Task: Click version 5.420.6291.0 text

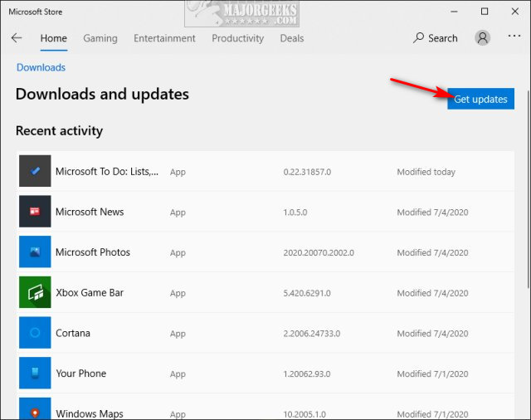Action: tap(307, 293)
